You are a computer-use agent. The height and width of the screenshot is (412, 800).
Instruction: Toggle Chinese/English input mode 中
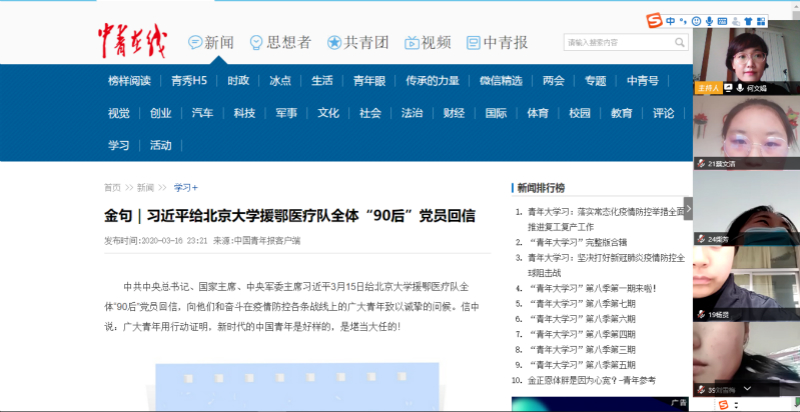(x=670, y=20)
